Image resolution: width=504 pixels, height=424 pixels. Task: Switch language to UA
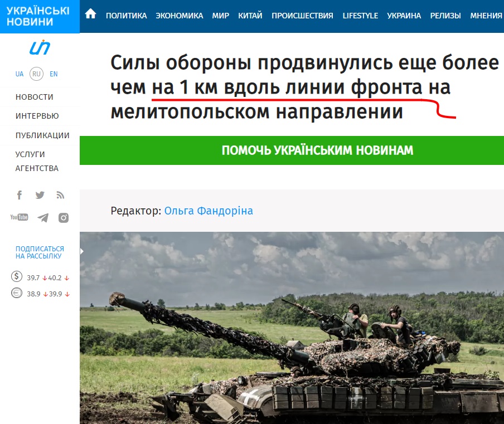[x=20, y=74]
